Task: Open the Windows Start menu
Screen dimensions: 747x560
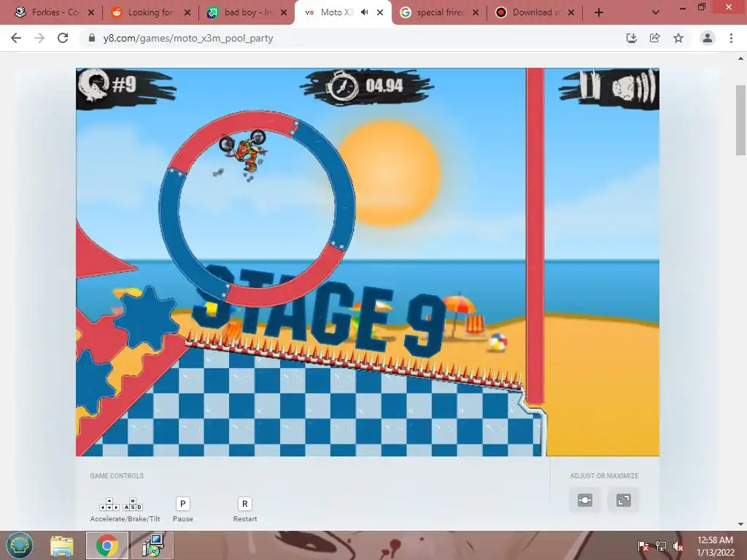Action: tap(20, 545)
